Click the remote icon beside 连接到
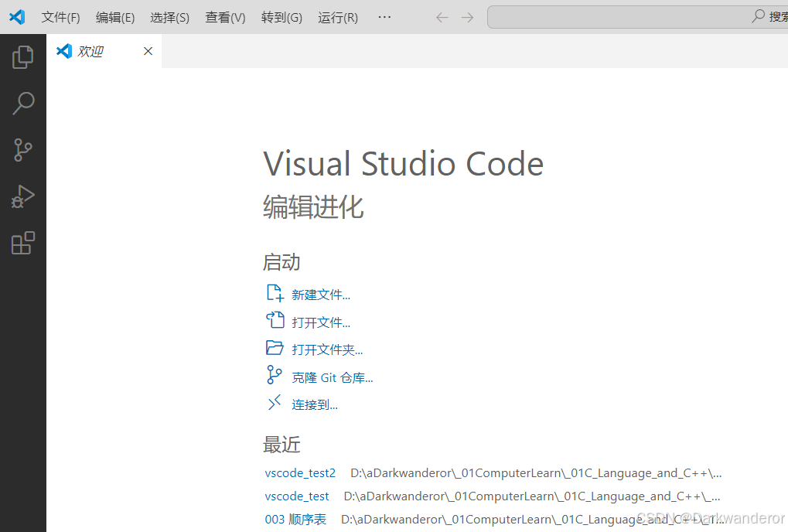 pyautogui.click(x=275, y=402)
